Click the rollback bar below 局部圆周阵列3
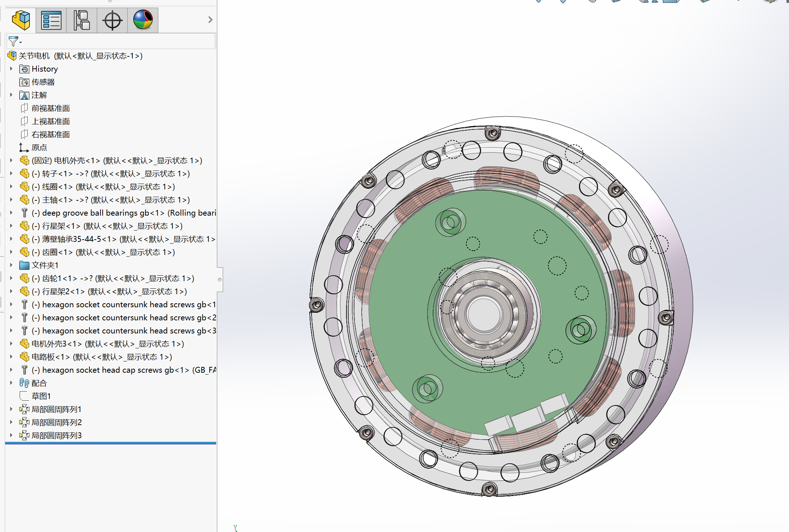789x532 pixels. point(111,443)
